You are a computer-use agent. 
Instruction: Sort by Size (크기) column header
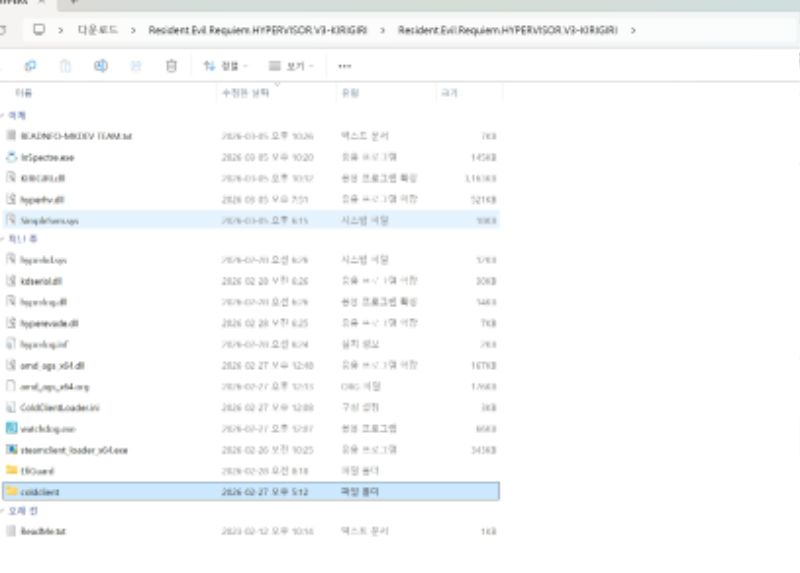(x=448, y=93)
